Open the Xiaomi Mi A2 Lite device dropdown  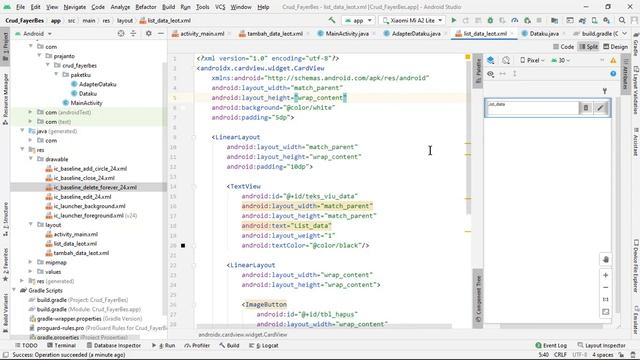411,20
